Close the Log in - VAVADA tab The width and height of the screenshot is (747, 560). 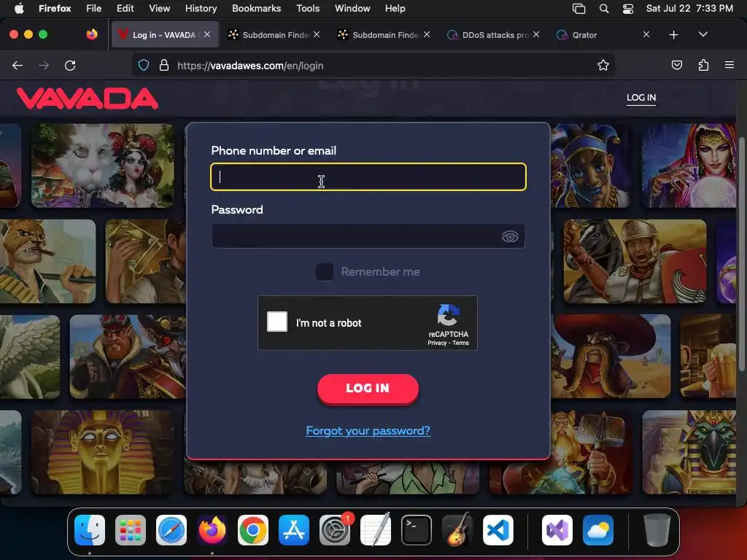pos(207,34)
